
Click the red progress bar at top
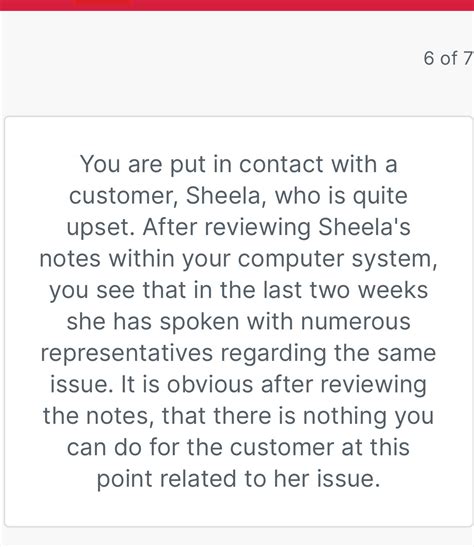click(237, 5)
